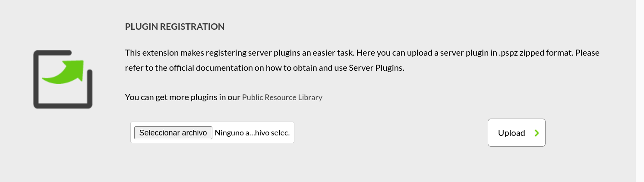Click the PLUGIN REGISTRATION heading
The width and height of the screenshot is (644, 182).
coord(175,27)
